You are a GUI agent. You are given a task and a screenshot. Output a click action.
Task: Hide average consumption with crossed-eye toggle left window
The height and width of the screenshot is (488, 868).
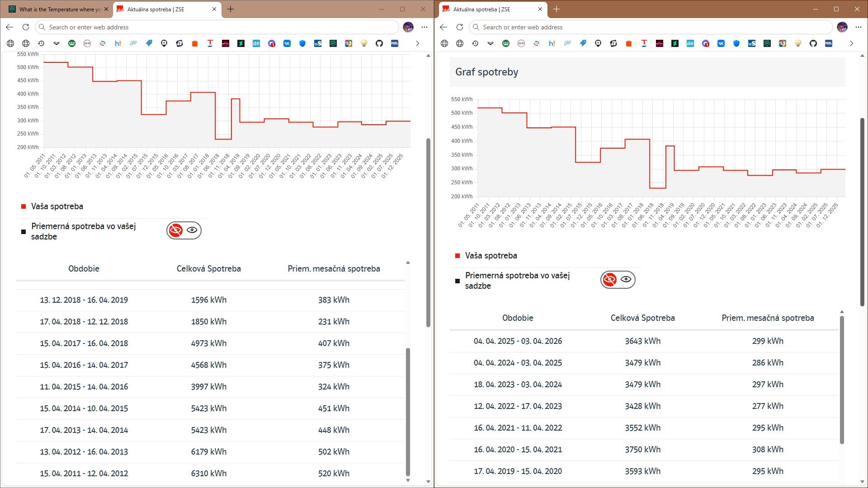[x=176, y=230]
